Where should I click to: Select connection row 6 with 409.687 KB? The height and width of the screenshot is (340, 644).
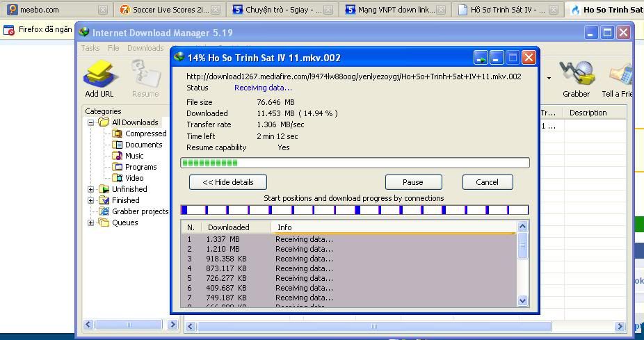coord(348,288)
